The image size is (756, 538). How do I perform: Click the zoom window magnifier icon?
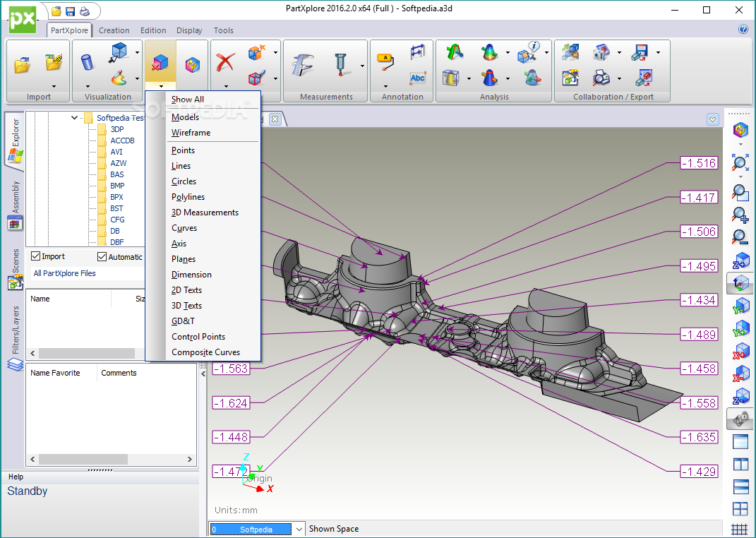740,192
